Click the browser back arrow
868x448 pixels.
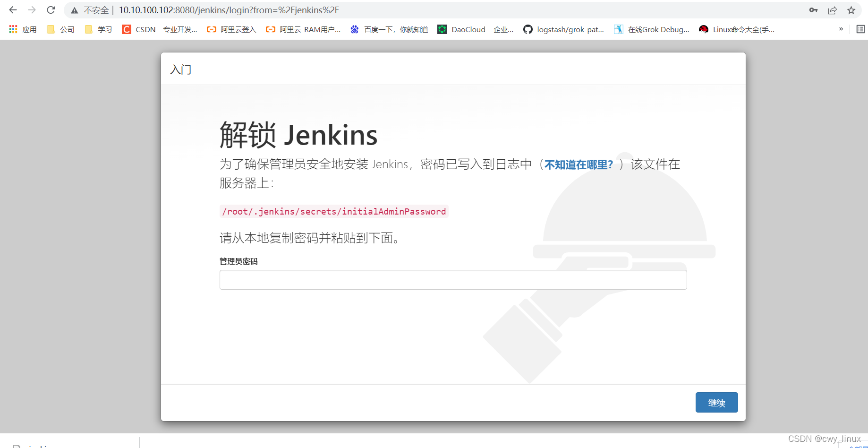tap(13, 10)
